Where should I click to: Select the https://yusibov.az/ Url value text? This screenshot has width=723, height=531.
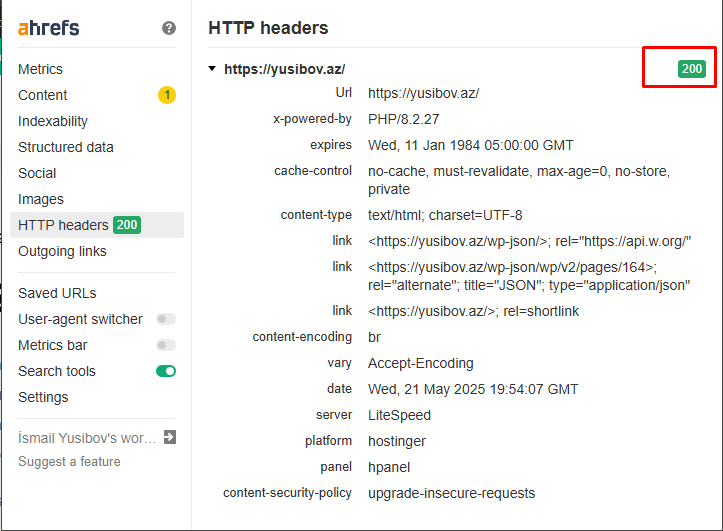[423, 93]
